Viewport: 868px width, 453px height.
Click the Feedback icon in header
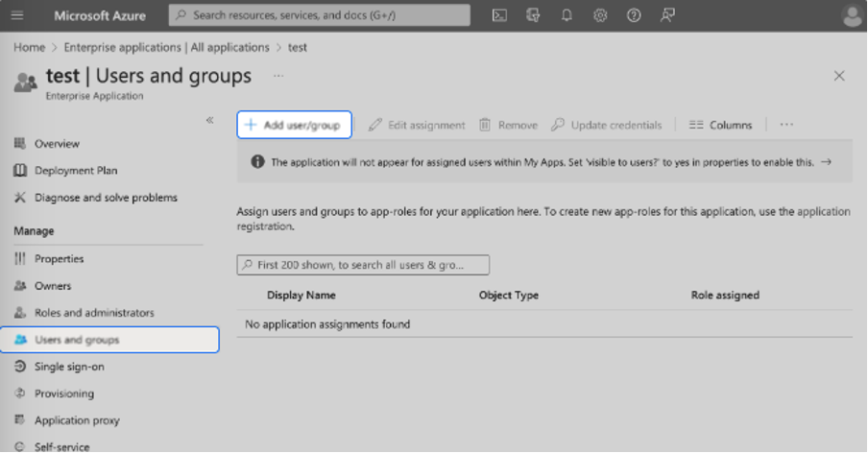point(667,16)
